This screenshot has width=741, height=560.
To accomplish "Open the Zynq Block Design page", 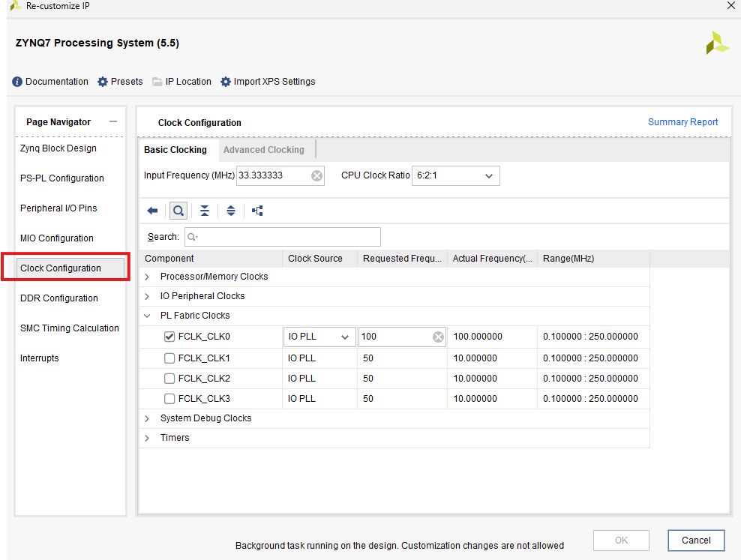I will point(58,148).
